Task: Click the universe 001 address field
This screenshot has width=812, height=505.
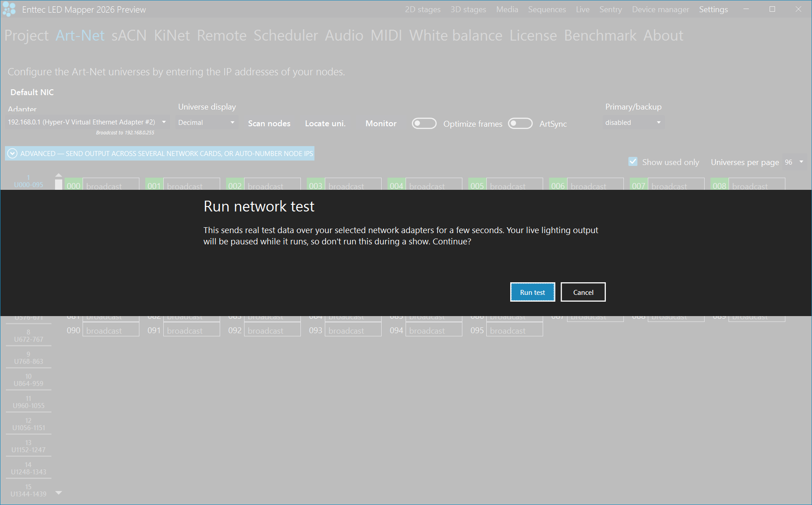Action: pos(192,184)
